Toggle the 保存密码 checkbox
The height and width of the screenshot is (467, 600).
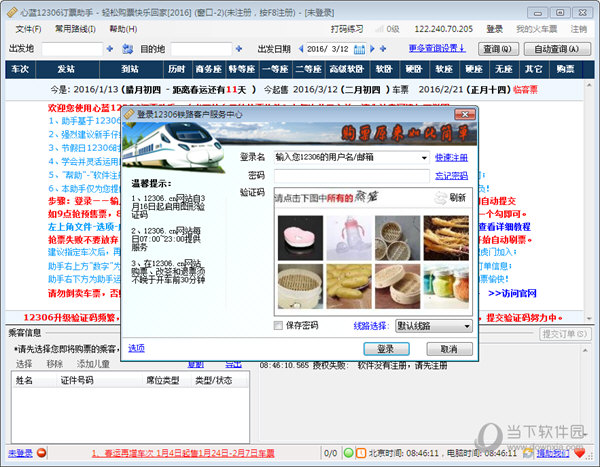pyautogui.click(x=278, y=325)
